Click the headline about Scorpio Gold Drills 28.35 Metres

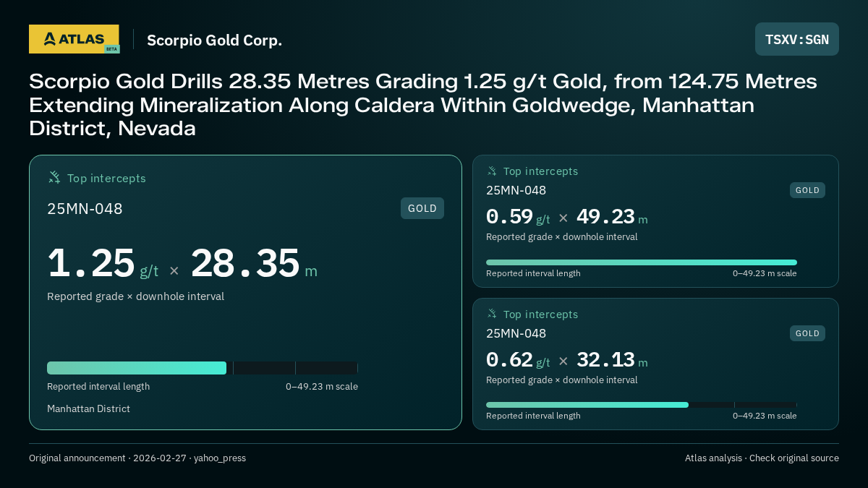click(x=423, y=106)
